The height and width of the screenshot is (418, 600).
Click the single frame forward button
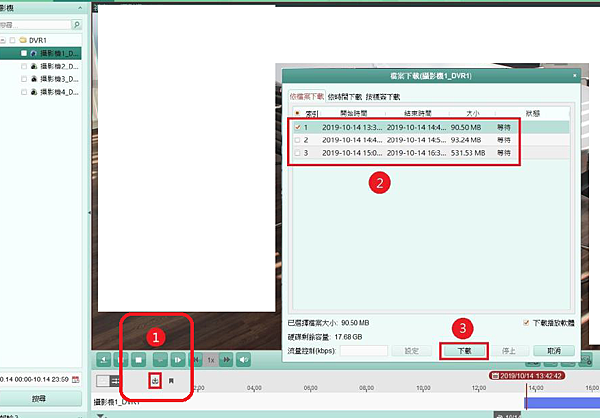click(178, 360)
